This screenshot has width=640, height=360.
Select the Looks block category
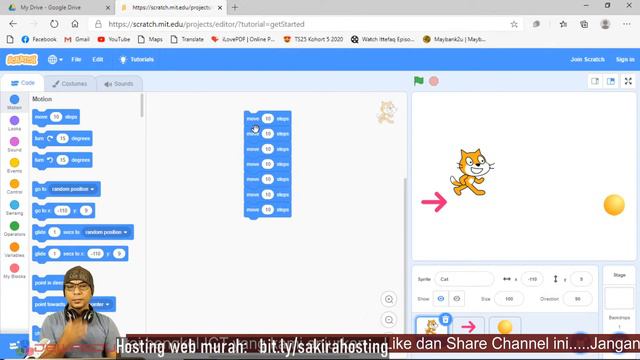pos(14,123)
